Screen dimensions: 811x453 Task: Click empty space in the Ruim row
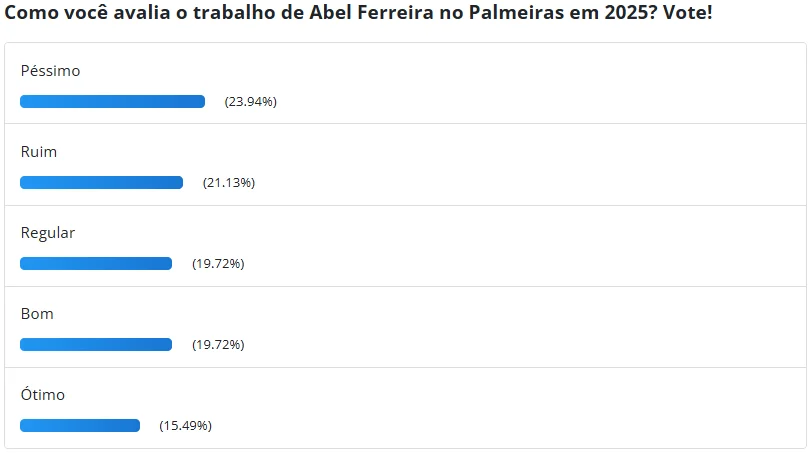(x=550, y=166)
